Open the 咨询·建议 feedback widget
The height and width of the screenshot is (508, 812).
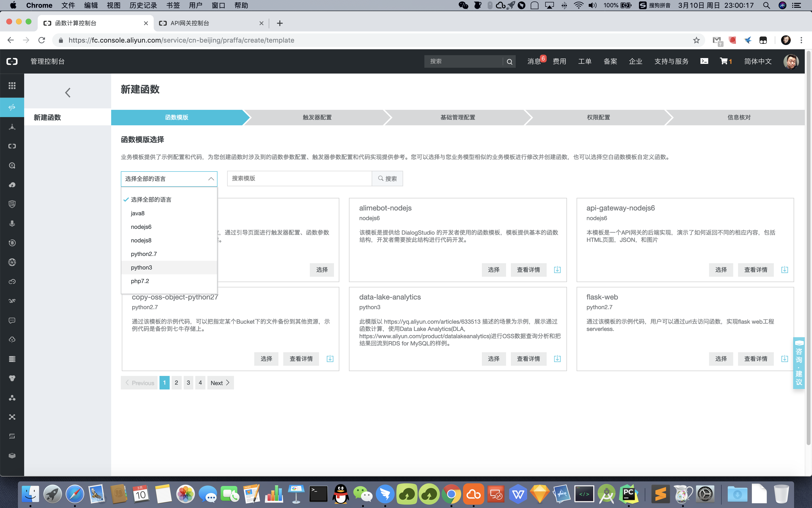(x=799, y=363)
